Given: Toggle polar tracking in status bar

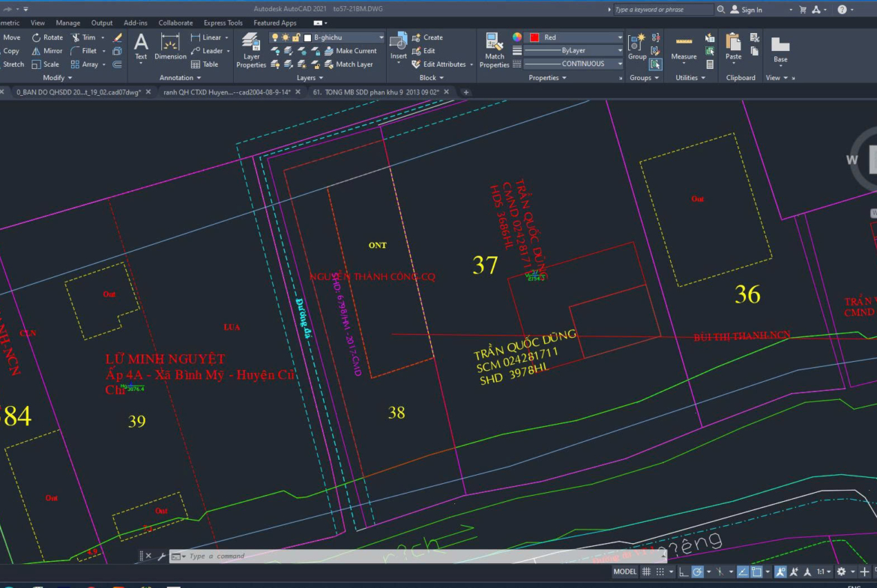Looking at the screenshot, I should pyautogui.click(x=697, y=572).
